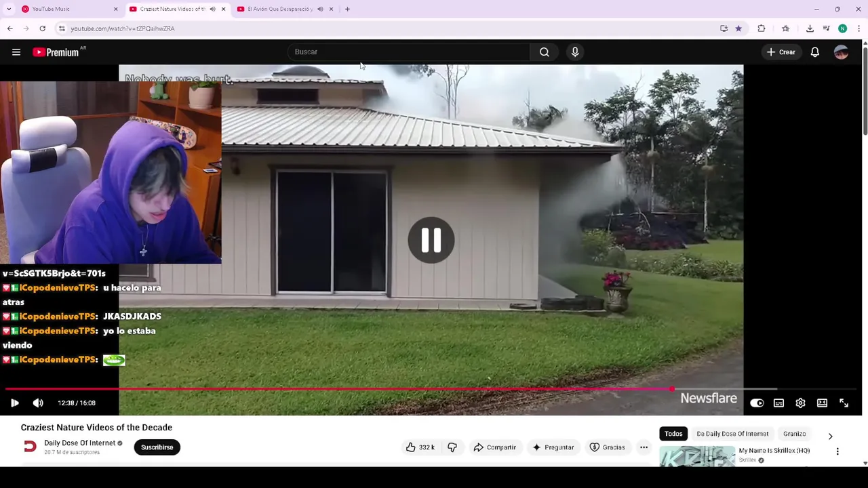This screenshot has height=488, width=868.
Task: Click the Daily Dose Of Internet channel avatar
Action: pos(30,446)
